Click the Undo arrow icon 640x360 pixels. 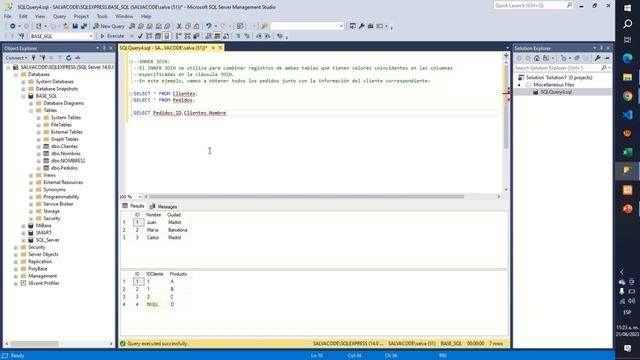coord(209,26)
